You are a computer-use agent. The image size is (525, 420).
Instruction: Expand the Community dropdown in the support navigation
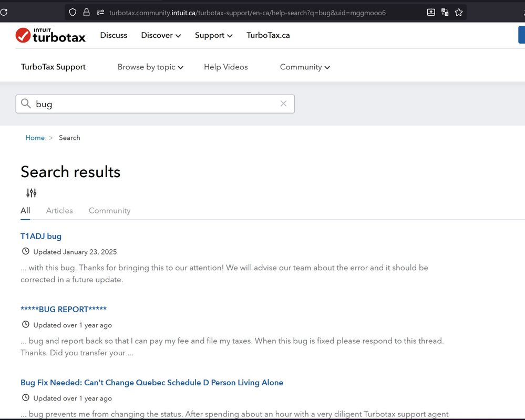tap(305, 67)
